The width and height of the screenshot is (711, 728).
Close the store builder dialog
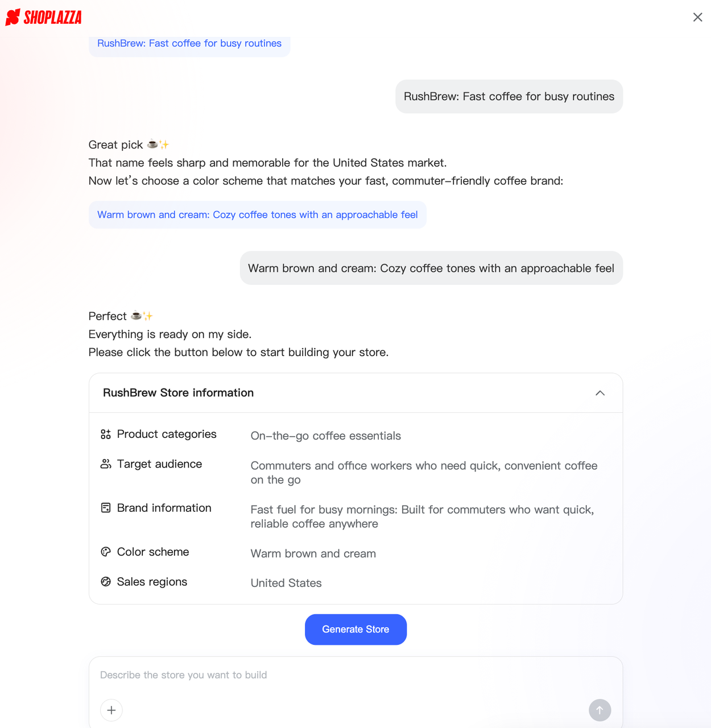tap(697, 17)
